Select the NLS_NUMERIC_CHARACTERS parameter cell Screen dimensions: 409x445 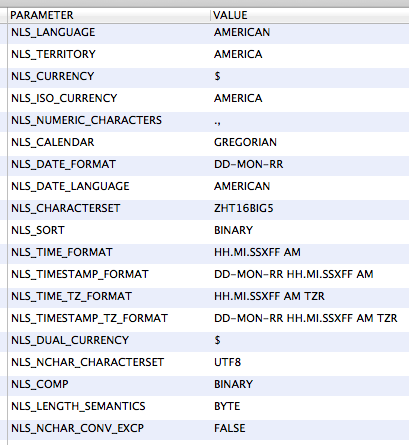109,120
